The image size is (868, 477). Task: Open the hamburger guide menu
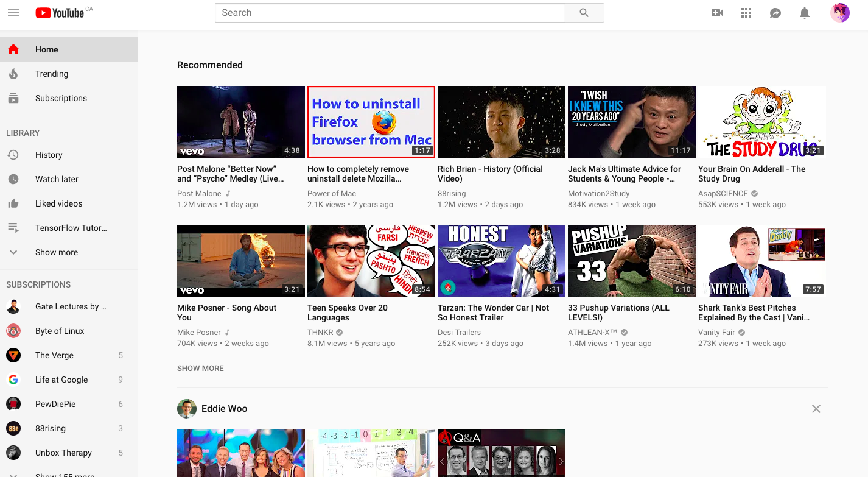click(13, 13)
